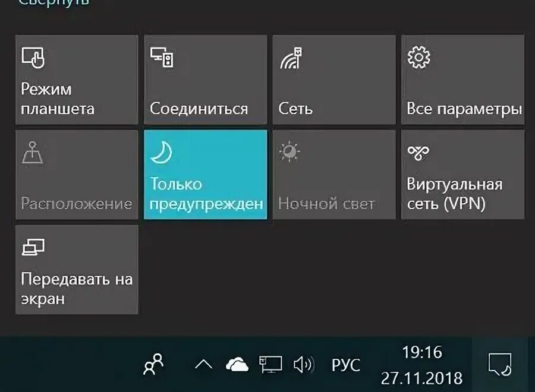Open Виртуальная сеть (VPN) tile
The image size is (535, 392).
point(462,175)
